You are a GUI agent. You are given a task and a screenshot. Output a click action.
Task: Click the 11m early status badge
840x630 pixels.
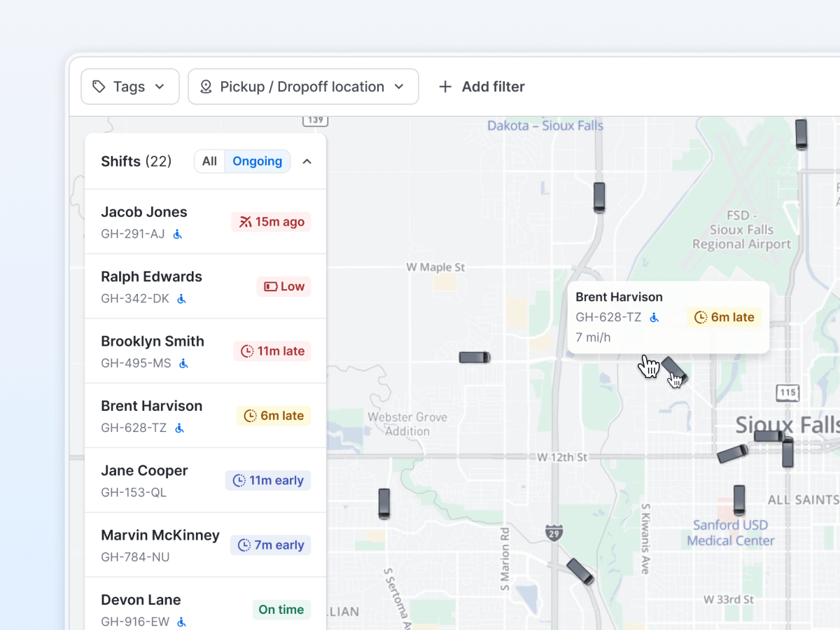[268, 480]
